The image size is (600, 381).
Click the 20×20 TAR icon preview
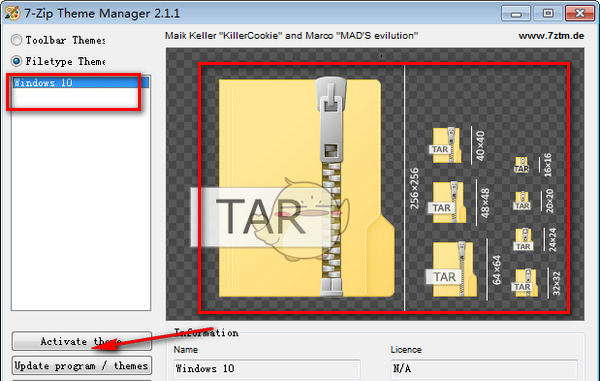point(522,201)
